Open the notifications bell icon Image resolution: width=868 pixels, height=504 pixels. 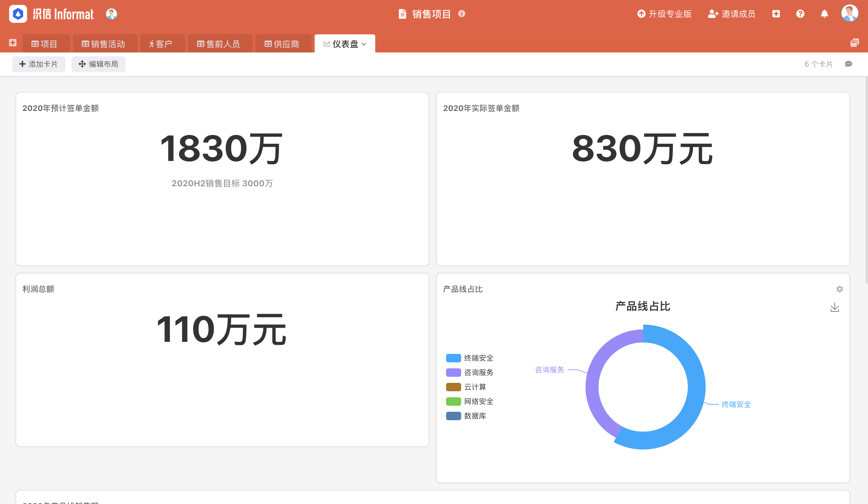pyautogui.click(x=825, y=14)
